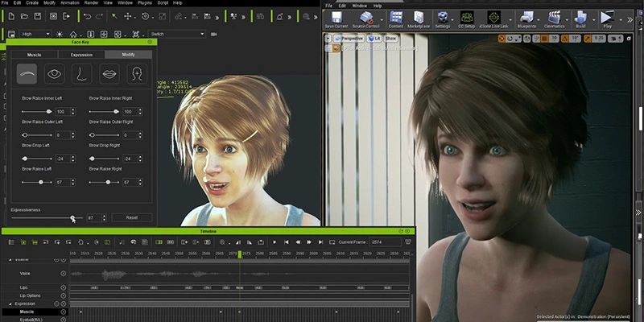Click the CC Setup toolbar icon

(468, 19)
